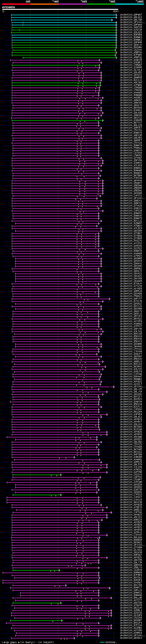Open hit UniRef100_B6SN02
146x644 pixels.
coord(131,366)
